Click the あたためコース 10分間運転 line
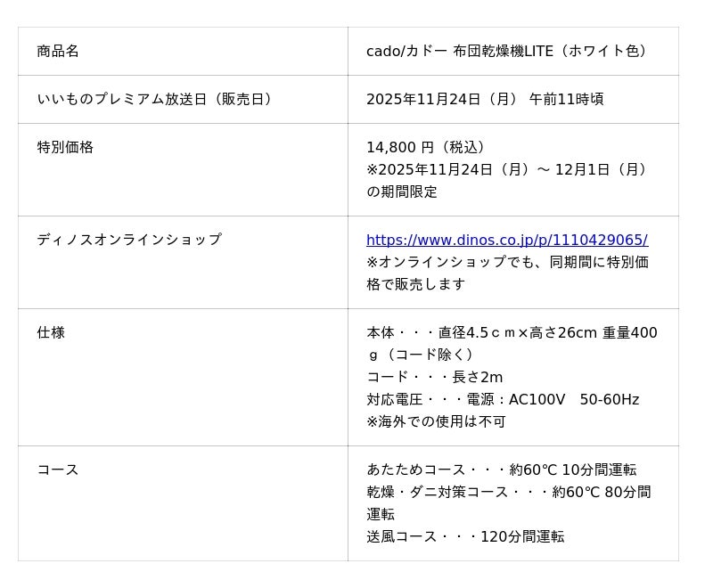 tap(501, 470)
